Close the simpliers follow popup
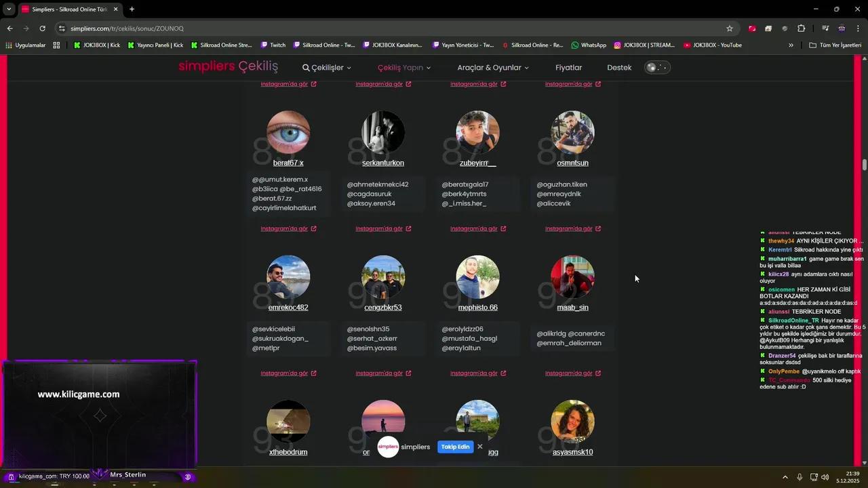Viewport: 868px width, 488px height. 480,447
